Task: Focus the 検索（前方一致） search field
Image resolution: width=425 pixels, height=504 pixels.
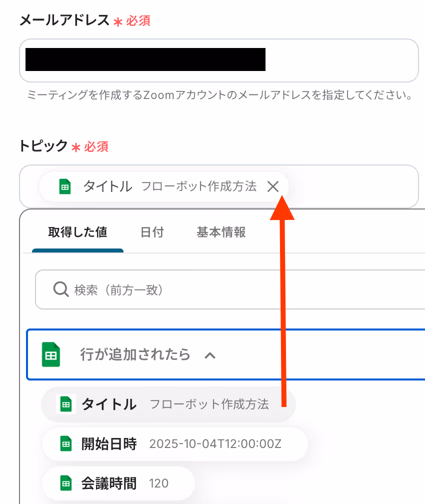Action: (x=230, y=289)
